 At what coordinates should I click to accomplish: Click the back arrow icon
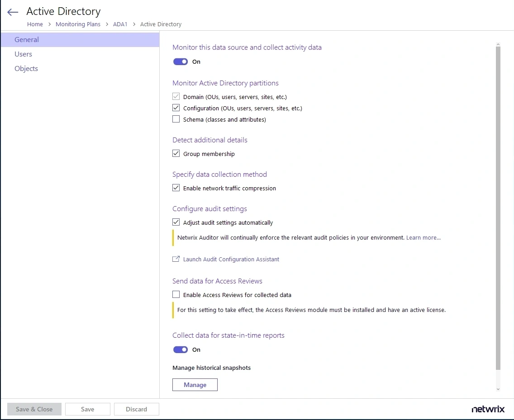click(x=13, y=12)
